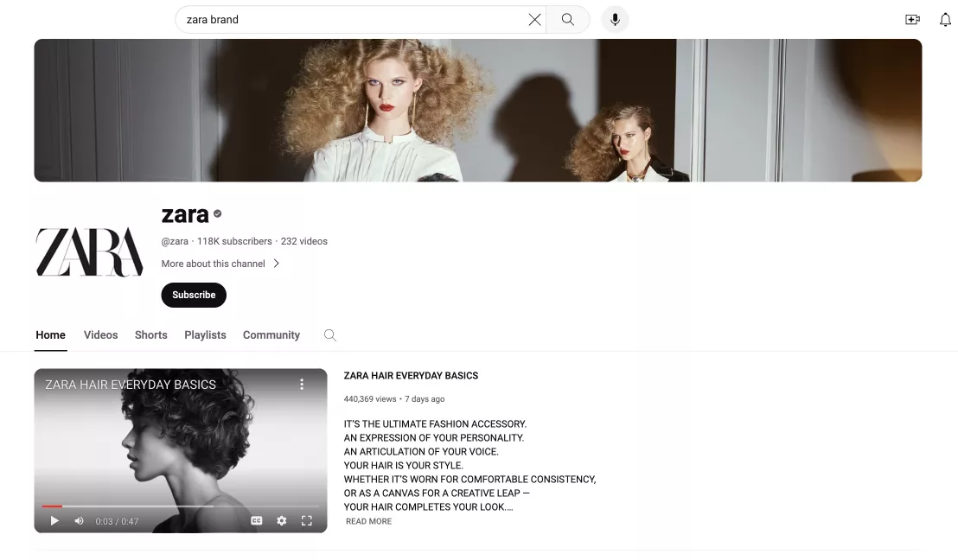Expand description with READ MORE

click(369, 521)
